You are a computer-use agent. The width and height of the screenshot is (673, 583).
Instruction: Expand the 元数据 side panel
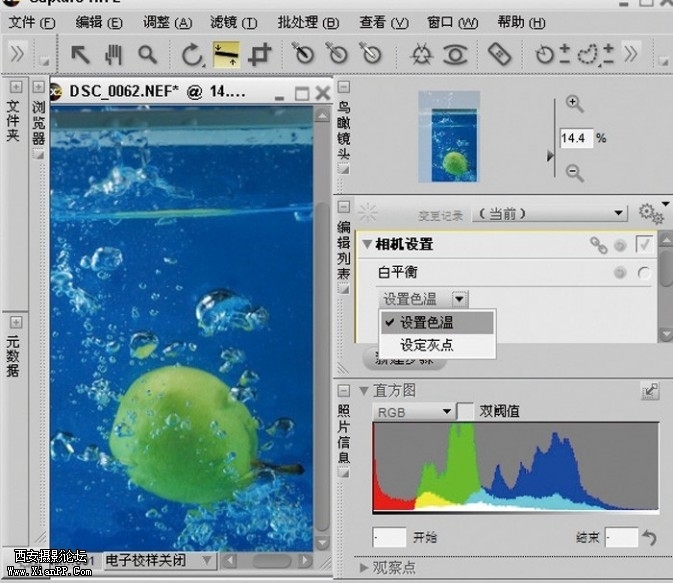pos(15,322)
